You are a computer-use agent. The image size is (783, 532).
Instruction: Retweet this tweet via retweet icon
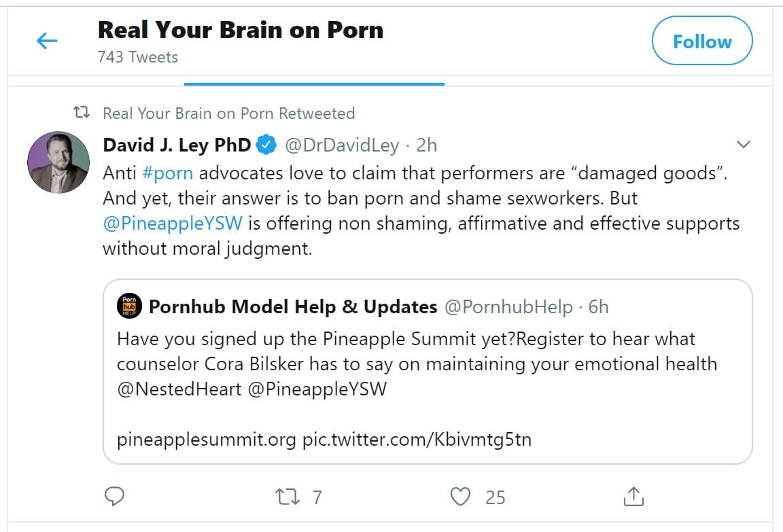(x=288, y=497)
